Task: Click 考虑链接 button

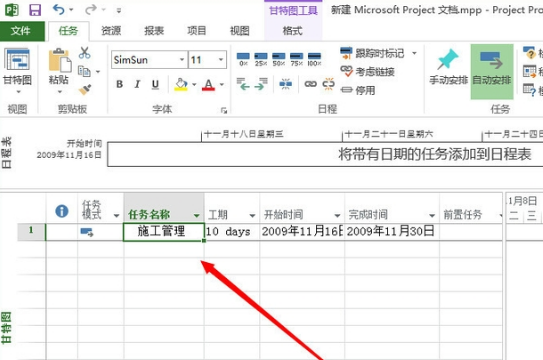Action: coord(368,72)
